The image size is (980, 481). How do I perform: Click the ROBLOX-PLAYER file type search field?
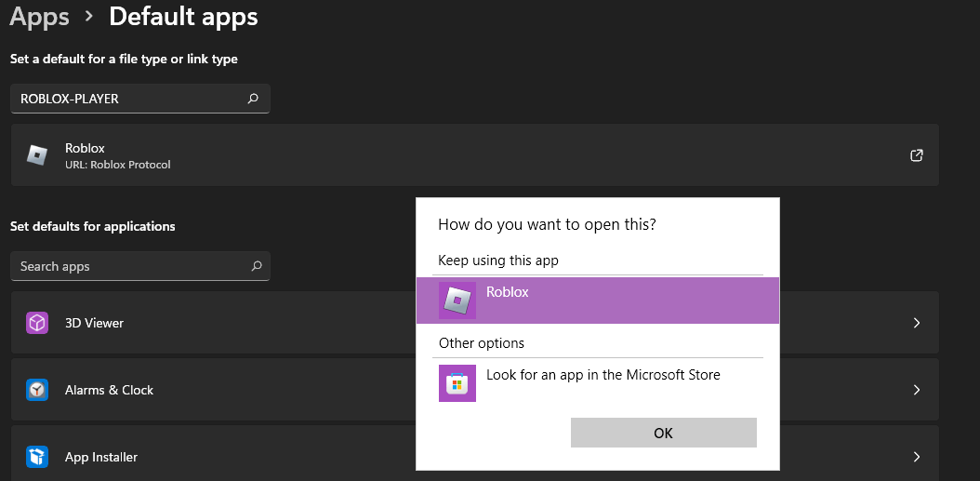coord(128,99)
